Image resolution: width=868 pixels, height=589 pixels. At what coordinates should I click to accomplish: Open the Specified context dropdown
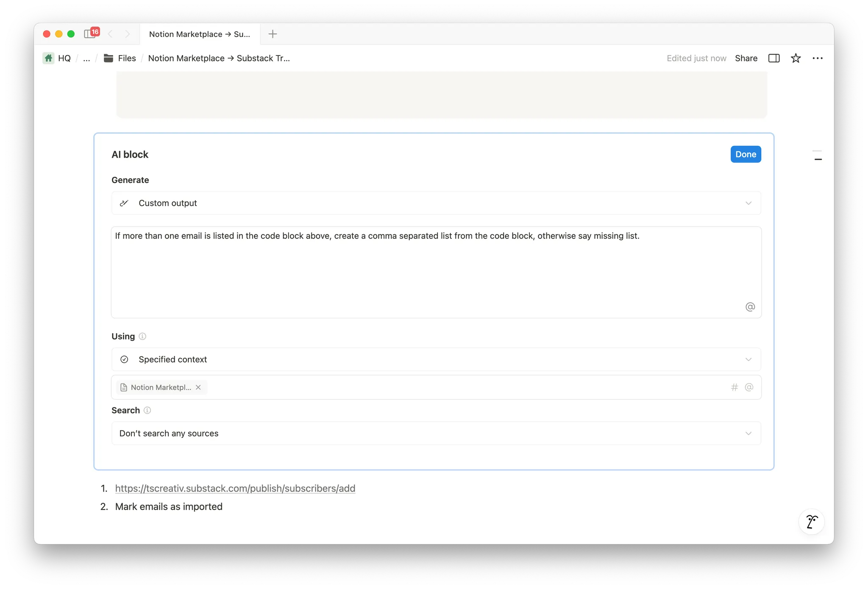[x=436, y=359]
